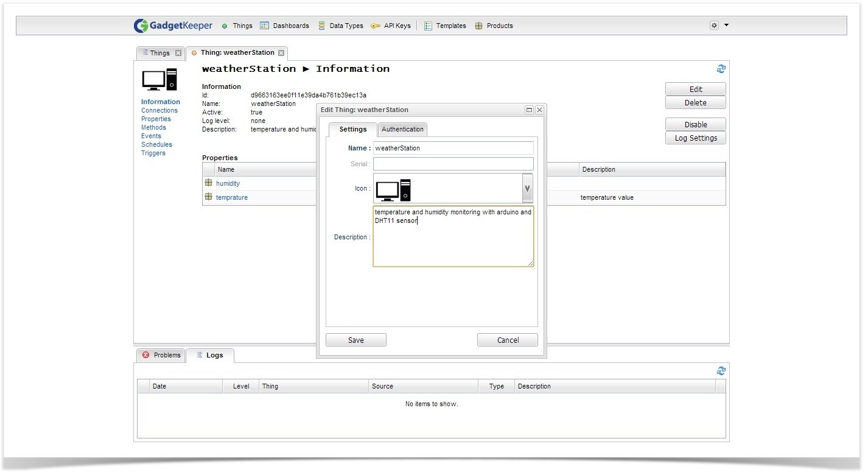868x475 pixels.
Task: Close the Thing: weatherStation tab
Action: [x=281, y=53]
